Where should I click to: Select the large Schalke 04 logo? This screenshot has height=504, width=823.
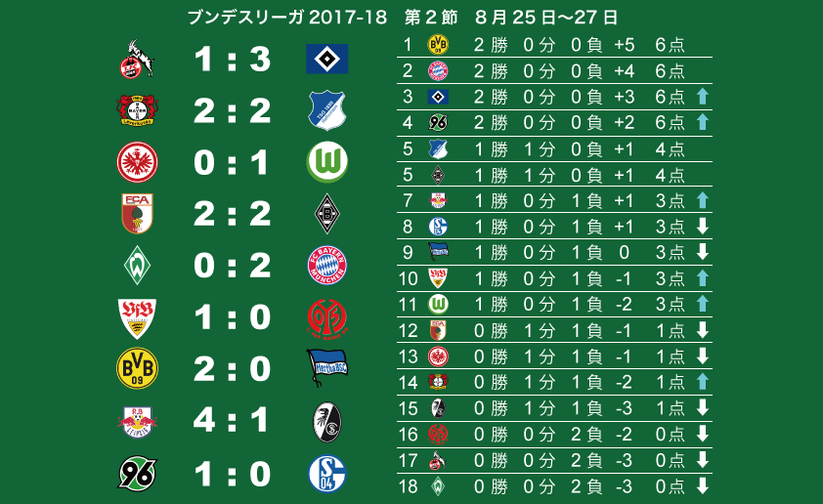tap(327, 474)
